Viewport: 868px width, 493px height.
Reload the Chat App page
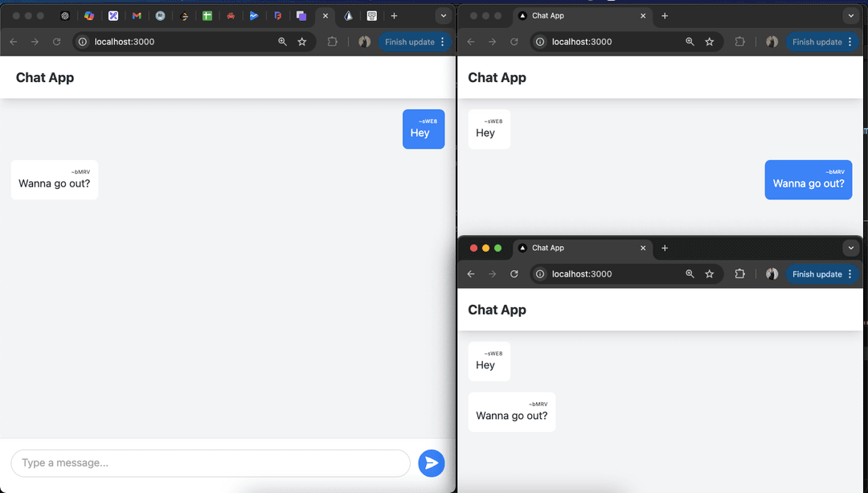click(x=55, y=41)
